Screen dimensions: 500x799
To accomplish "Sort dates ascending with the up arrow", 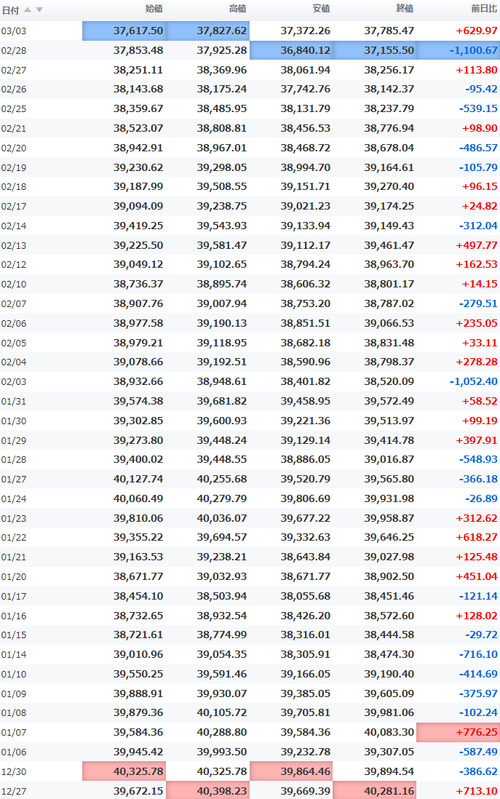I will tap(28, 10).
